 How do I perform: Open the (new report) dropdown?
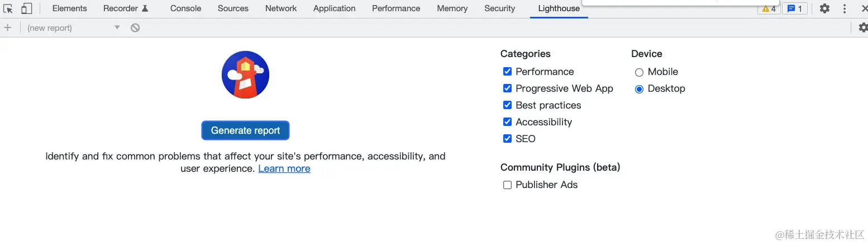pos(73,27)
